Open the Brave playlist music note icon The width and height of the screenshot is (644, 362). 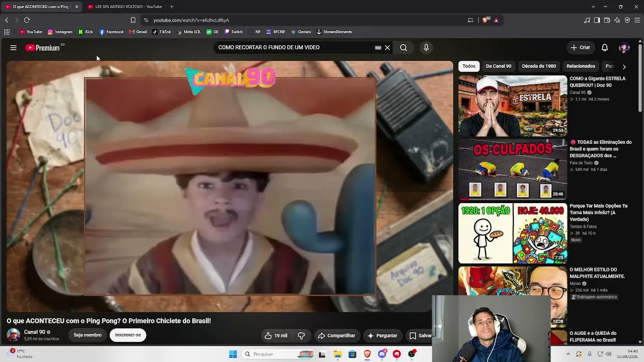tap(587, 20)
